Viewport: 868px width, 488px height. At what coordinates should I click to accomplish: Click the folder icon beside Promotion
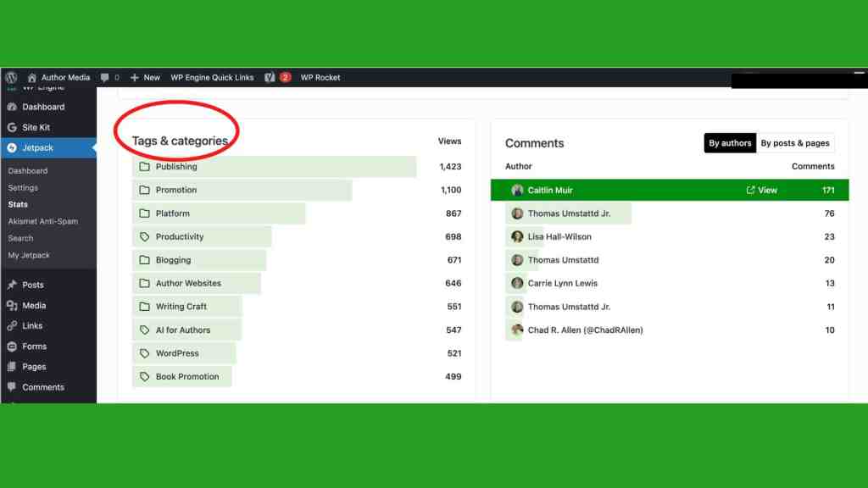[x=144, y=190]
